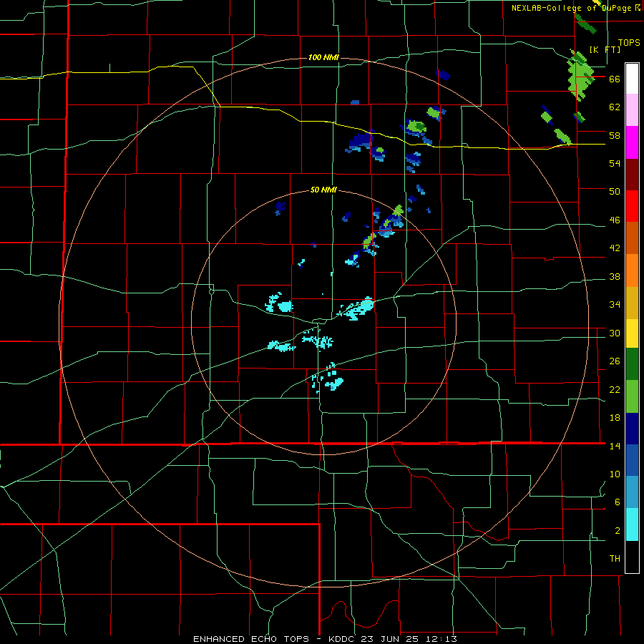Select the 14 legend value
The image size is (644, 644).
pyautogui.click(x=615, y=446)
